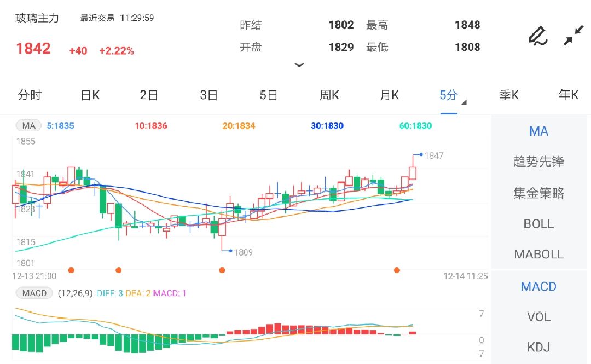The height and width of the screenshot is (364, 591).
Task: Select the MACD sub-indicator in sidebar
Action: [538, 287]
